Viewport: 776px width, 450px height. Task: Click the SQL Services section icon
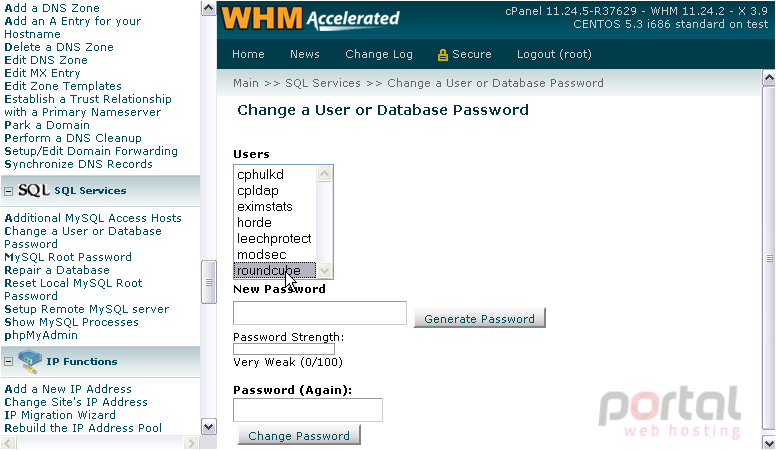point(34,190)
